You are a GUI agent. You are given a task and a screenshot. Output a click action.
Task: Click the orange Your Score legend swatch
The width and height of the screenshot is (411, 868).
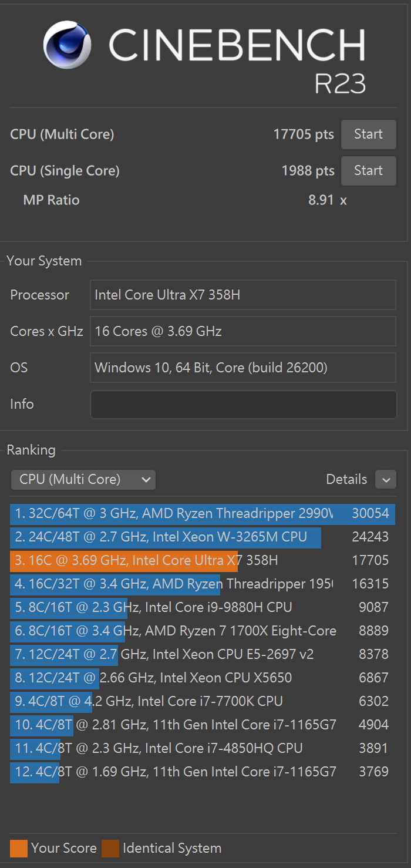(19, 848)
